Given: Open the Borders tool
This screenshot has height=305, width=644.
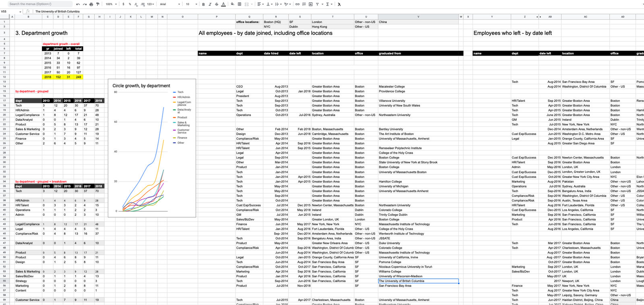Looking at the screenshot, I should (239, 4).
